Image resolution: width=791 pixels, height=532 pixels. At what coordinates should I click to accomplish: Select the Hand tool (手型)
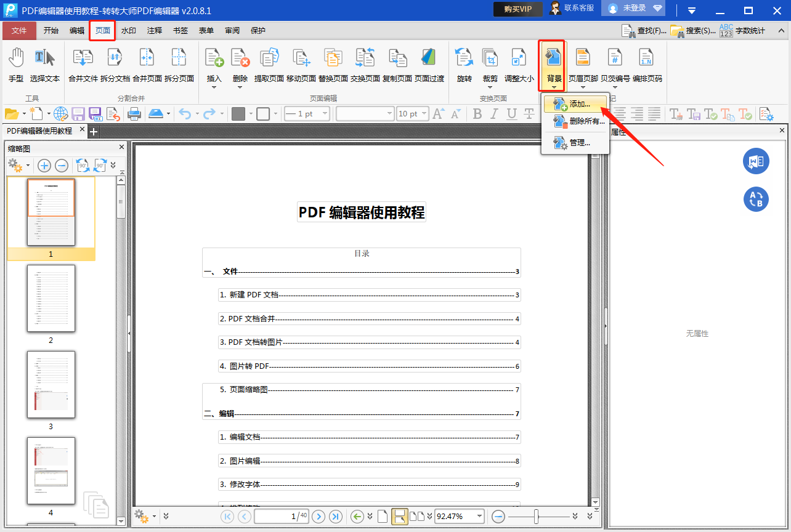[16, 65]
